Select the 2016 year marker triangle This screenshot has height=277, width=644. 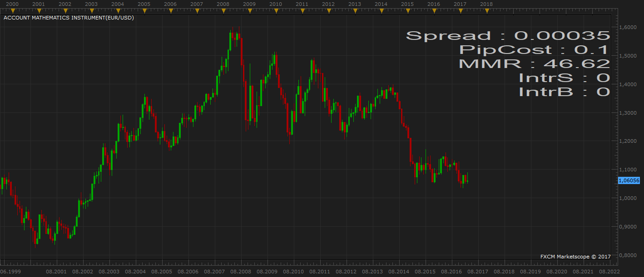pos(434,11)
